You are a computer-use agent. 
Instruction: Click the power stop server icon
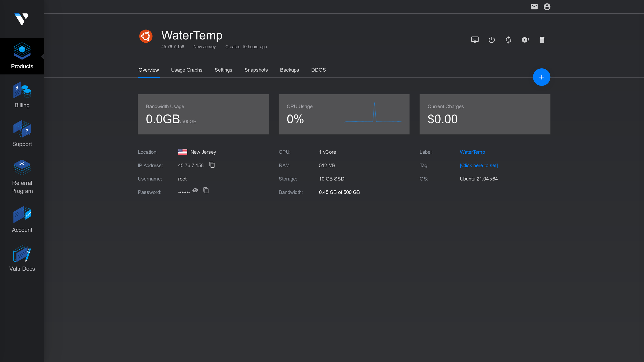(492, 40)
